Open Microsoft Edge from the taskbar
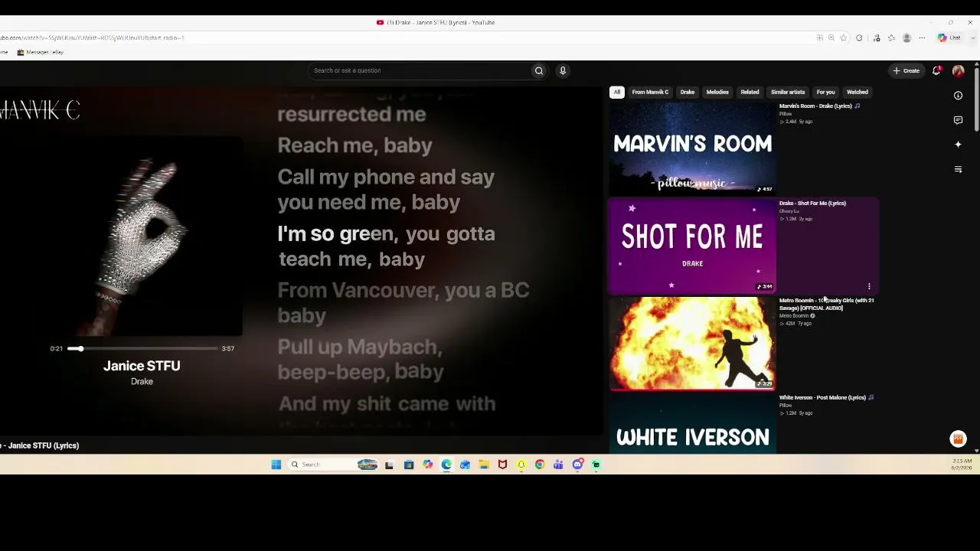 [x=446, y=465]
